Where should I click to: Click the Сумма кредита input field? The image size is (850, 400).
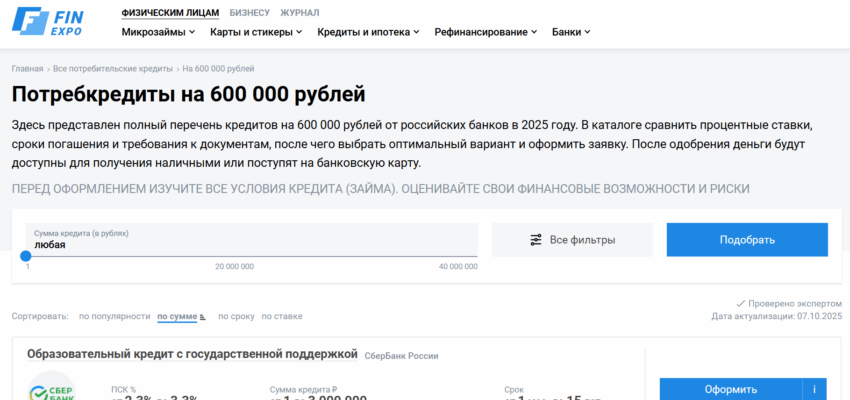pos(250,239)
